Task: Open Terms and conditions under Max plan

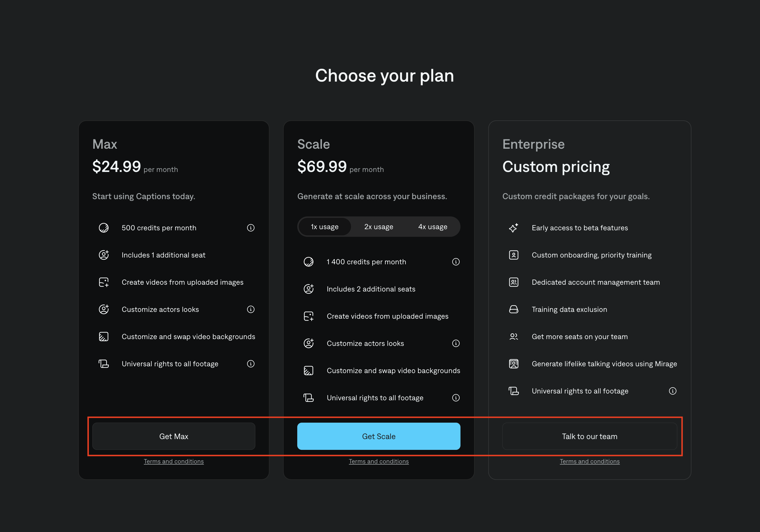Action: point(173,461)
